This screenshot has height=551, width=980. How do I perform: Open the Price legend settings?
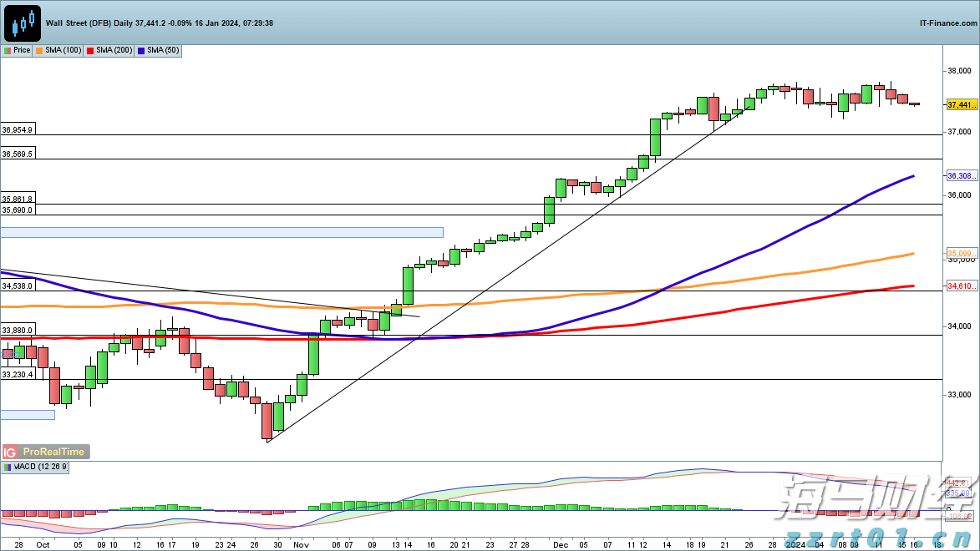pyautogui.click(x=18, y=51)
